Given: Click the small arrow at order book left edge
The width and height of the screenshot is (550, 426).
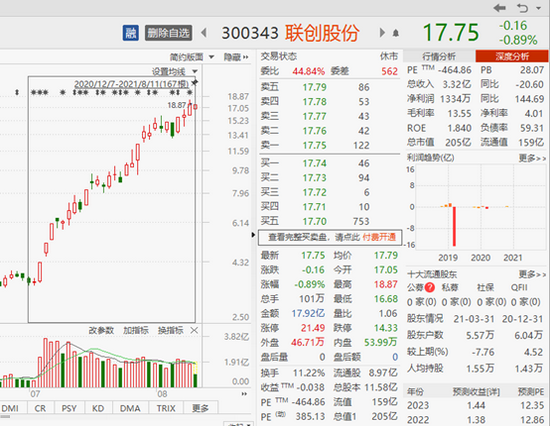Looking at the screenshot, I should 253,234.
